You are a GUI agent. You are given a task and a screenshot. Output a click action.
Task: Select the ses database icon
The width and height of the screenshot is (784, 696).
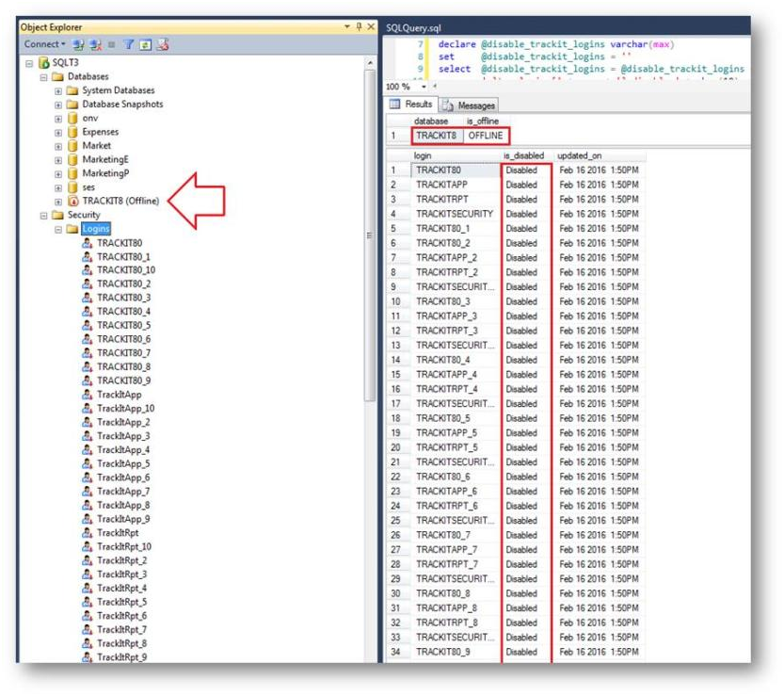point(73,187)
